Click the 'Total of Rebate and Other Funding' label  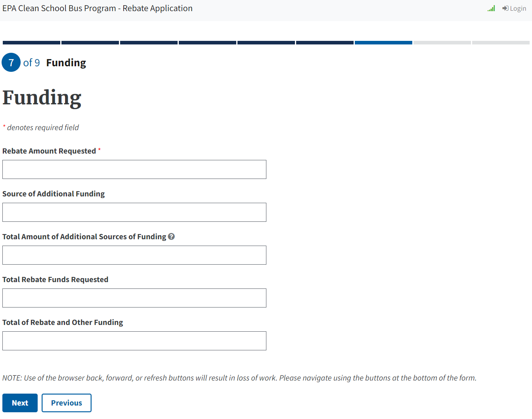(63, 322)
